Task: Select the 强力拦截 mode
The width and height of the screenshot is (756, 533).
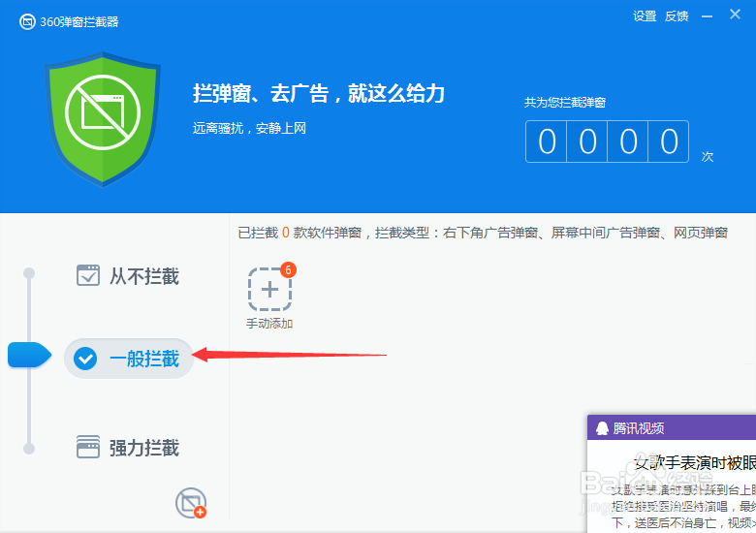Action: point(128,447)
